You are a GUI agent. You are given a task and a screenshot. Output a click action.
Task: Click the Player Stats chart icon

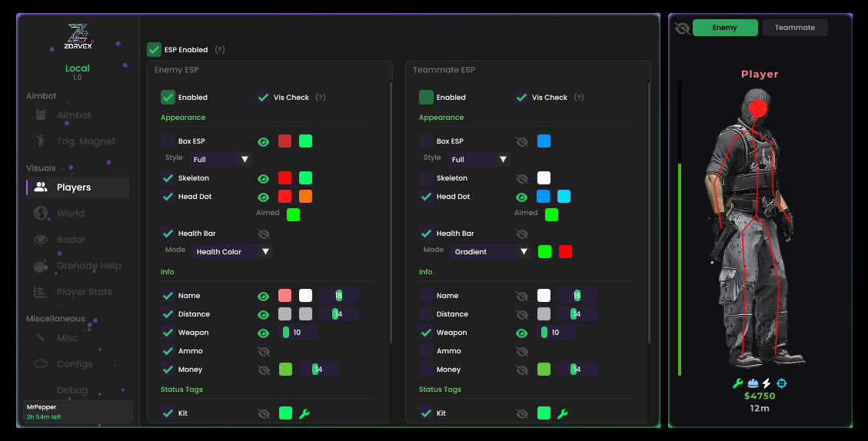pyautogui.click(x=41, y=292)
